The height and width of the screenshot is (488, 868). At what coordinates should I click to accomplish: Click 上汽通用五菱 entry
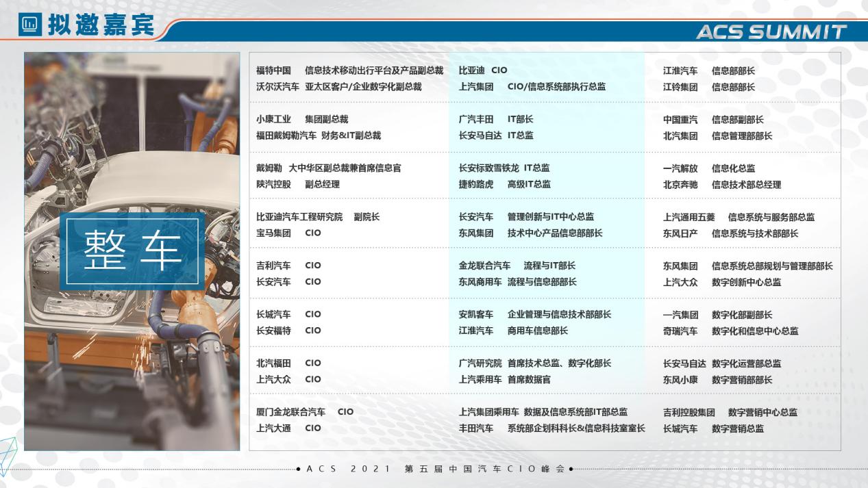(x=689, y=217)
